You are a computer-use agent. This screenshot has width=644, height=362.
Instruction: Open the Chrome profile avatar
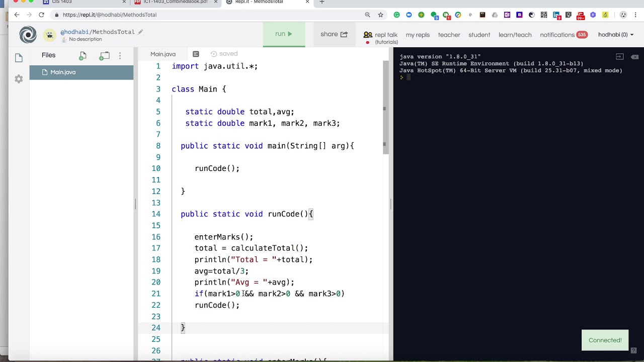[x=623, y=15]
